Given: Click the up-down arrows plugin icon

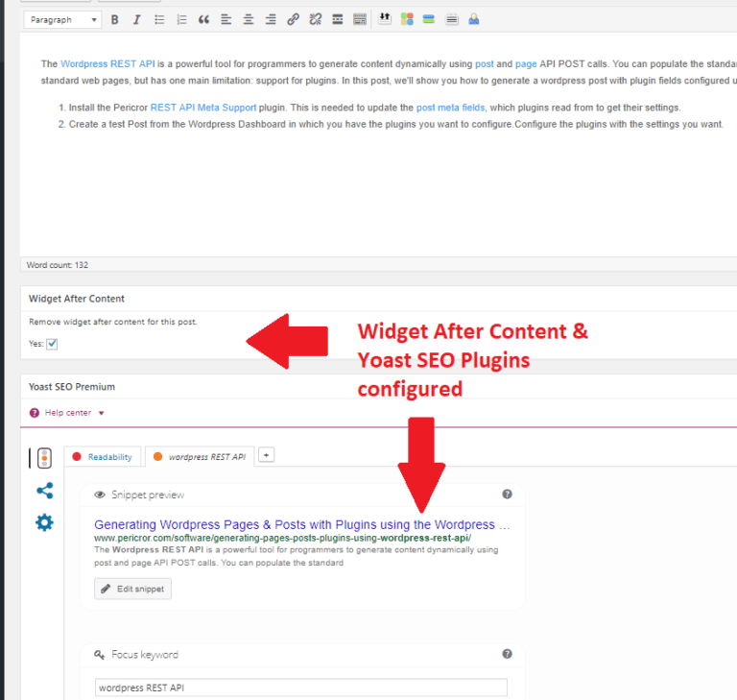Looking at the screenshot, I should tap(385, 19).
